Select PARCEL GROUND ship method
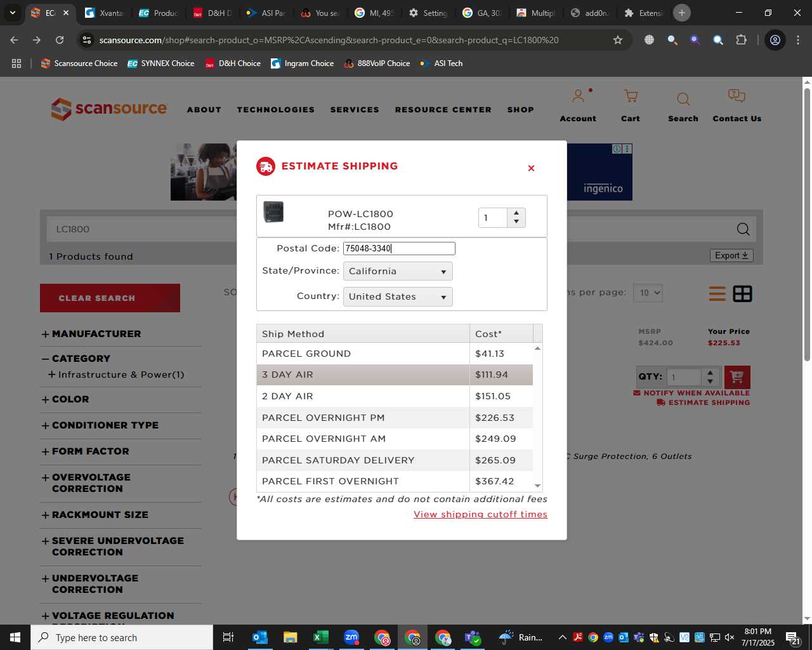 point(395,354)
